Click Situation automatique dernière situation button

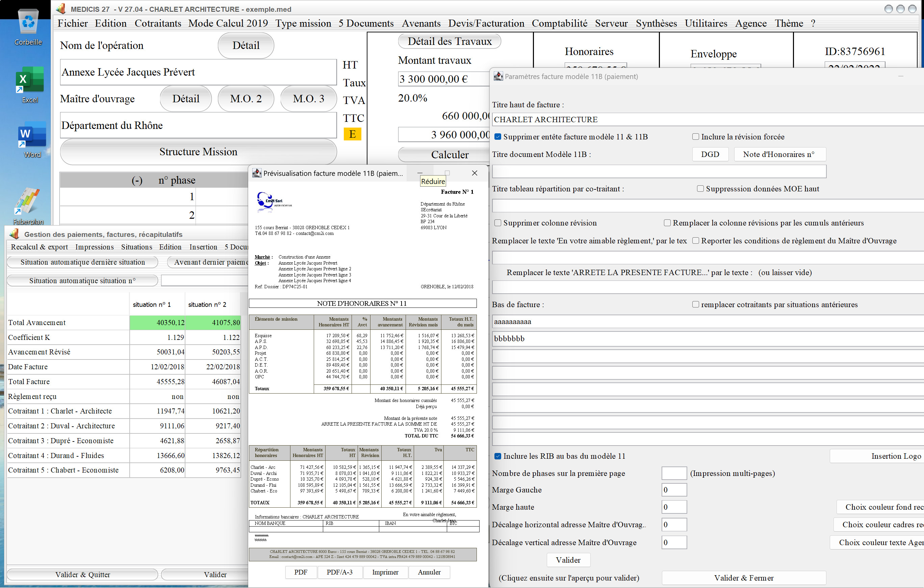82,262
